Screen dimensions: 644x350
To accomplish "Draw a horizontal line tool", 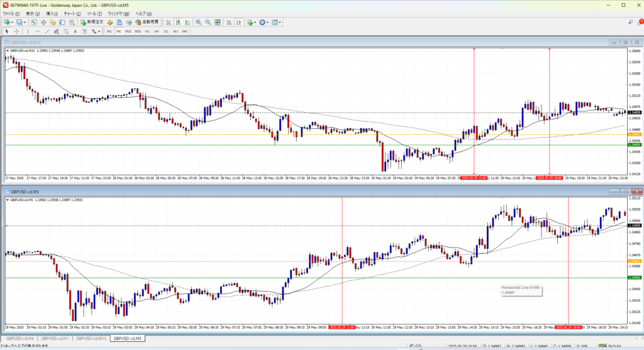I will (x=38, y=31).
